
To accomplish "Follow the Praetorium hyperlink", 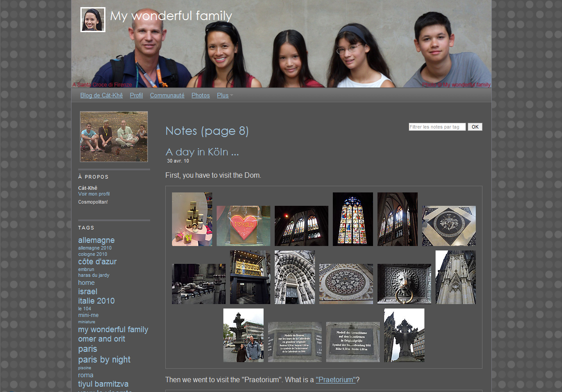I will 336,380.
